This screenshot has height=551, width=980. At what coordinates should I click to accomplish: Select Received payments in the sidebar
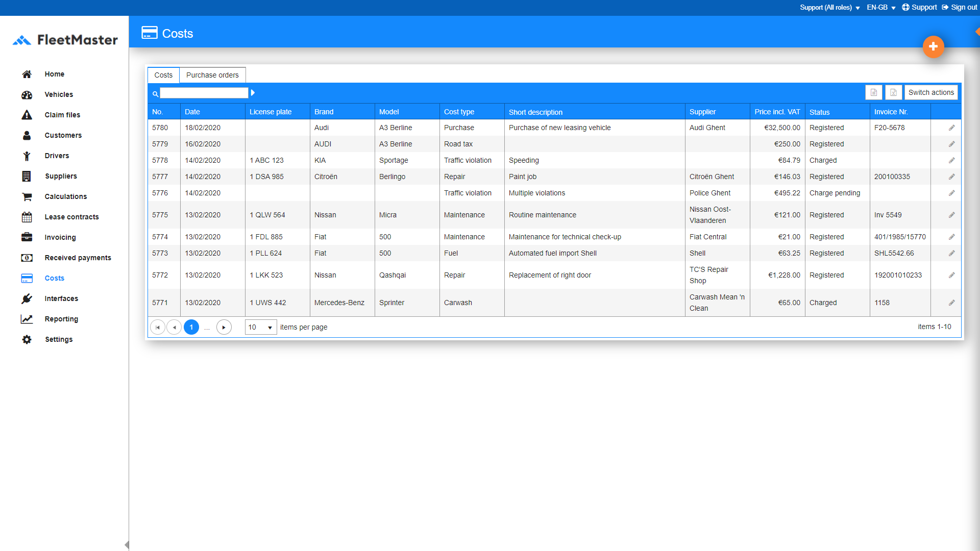[x=78, y=258]
